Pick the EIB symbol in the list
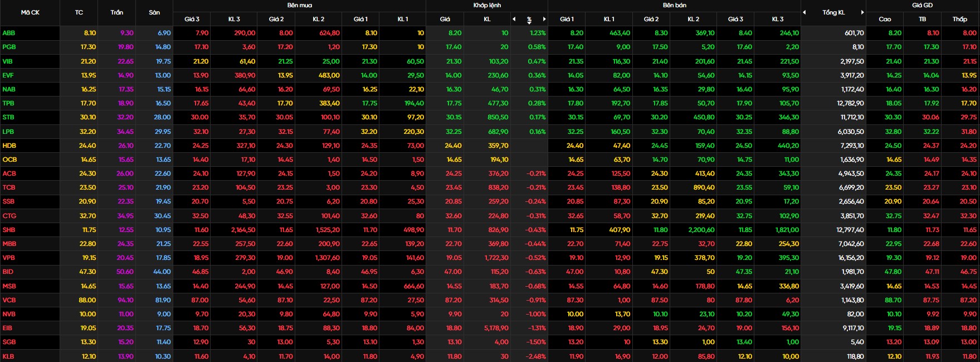Image resolution: width=980 pixels, height=362 pixels. [x=7, y=328]
